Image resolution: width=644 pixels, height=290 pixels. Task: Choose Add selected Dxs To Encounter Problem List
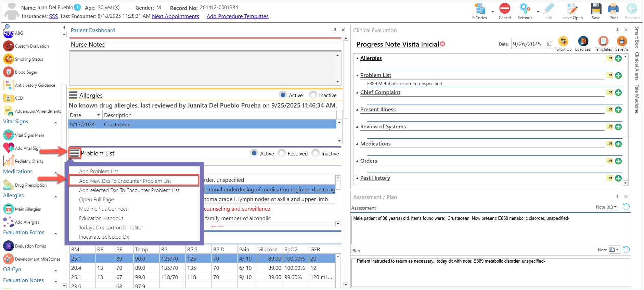click(x=129, y=190)
